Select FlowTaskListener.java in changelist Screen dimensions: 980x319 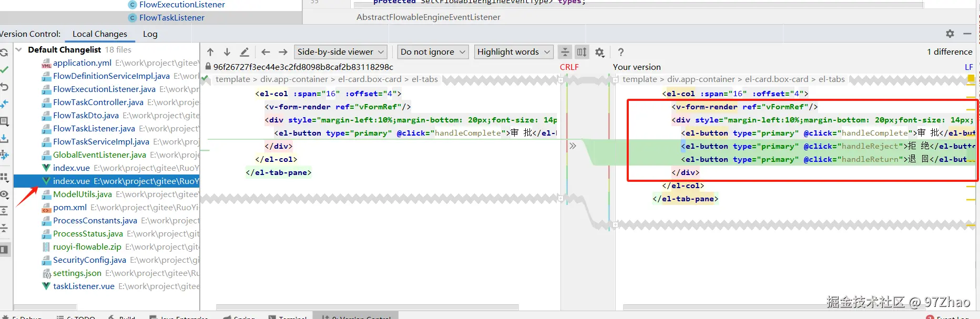click(107, 128)
